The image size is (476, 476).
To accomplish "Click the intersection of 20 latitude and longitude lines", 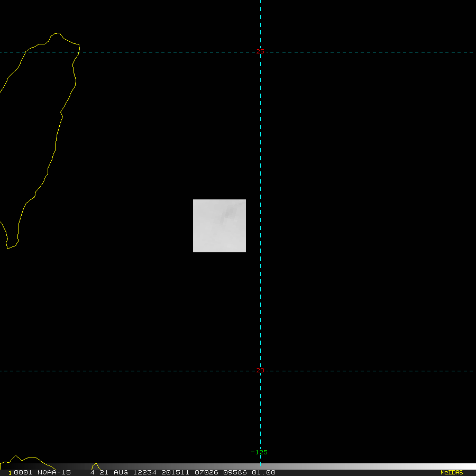I will pos(260,371).
